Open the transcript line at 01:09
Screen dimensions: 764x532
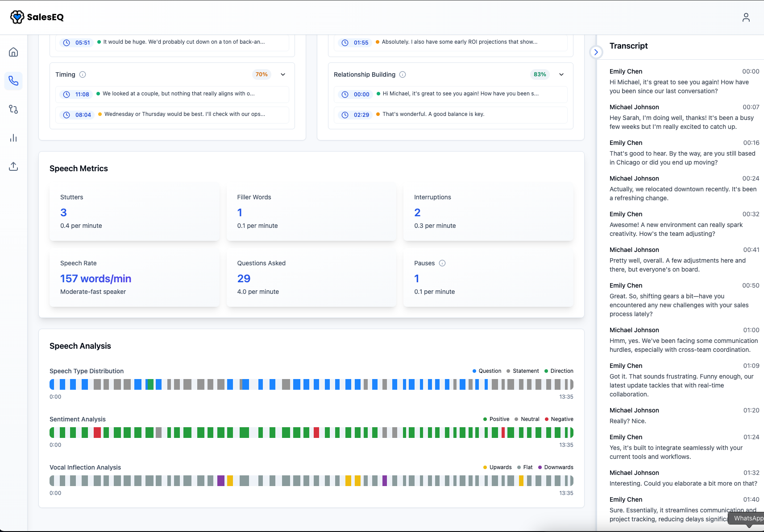click(x=685, y=380)
